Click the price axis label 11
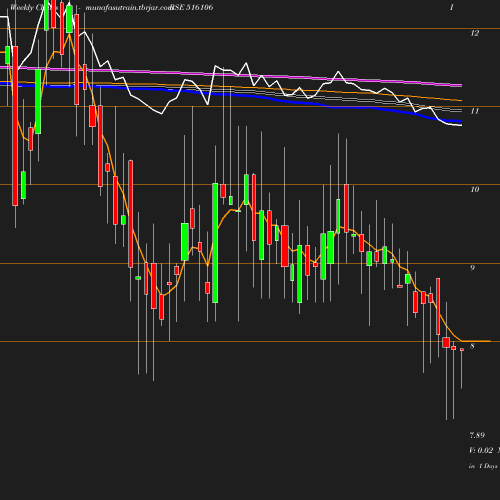The height and width of the screenshot is (500, 500). pos(475,111)
